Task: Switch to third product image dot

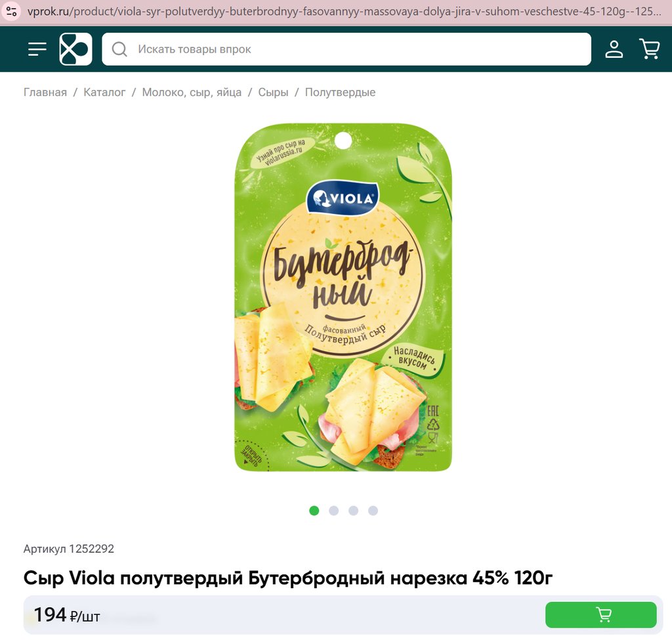Action: [x=354, y=511]
